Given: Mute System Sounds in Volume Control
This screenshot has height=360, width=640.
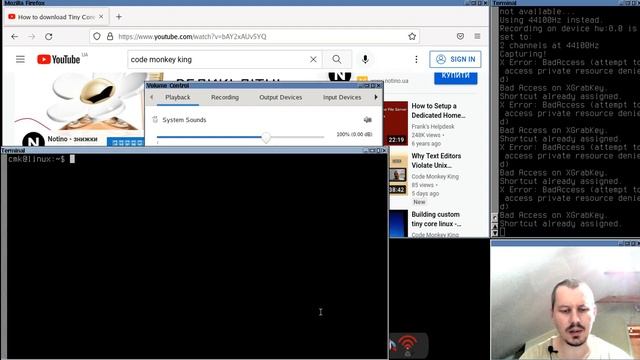Looking at the screenshot, I should pyautogui.click(x=367, y=120).
